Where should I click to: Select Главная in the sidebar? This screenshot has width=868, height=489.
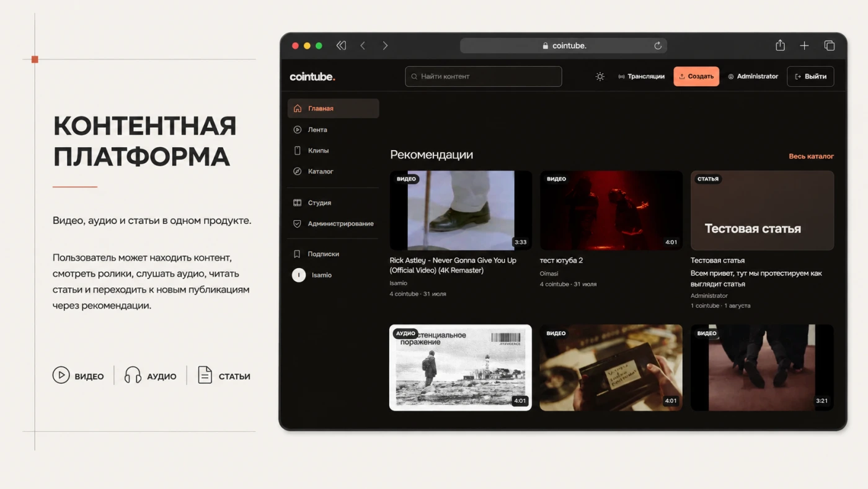[x=333, y=108]
